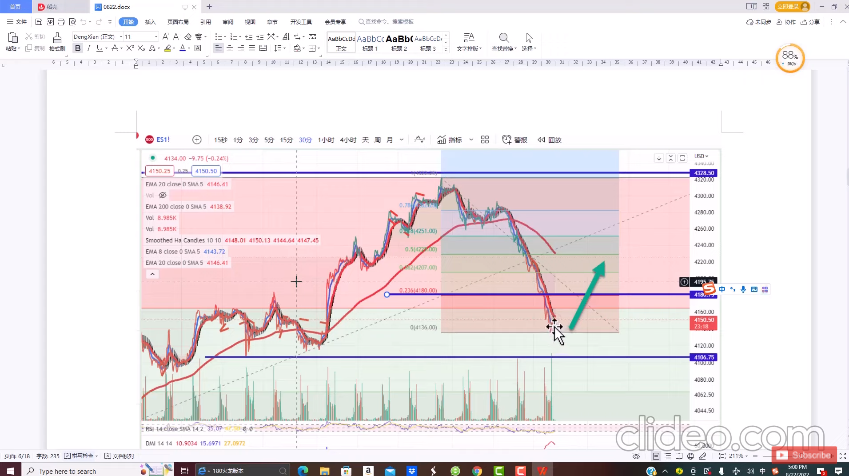
Task: Click the Format Painter icon
Action: pos(57,37)
